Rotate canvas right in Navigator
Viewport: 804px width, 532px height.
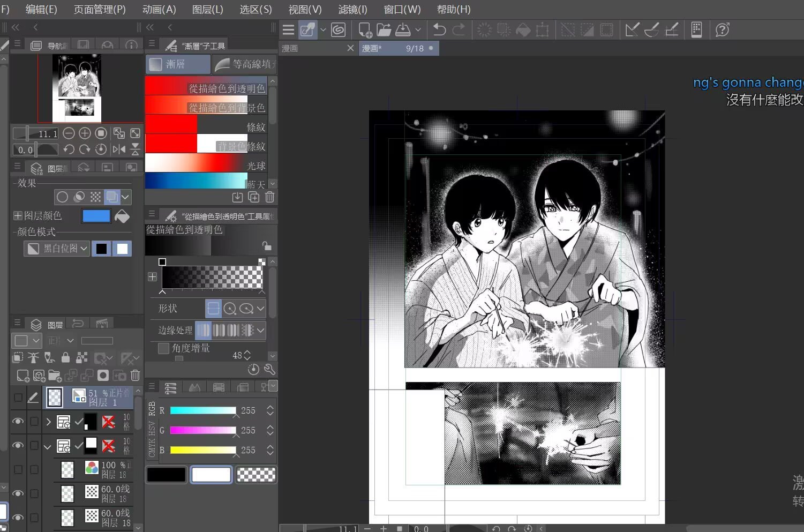click(85, 149)
